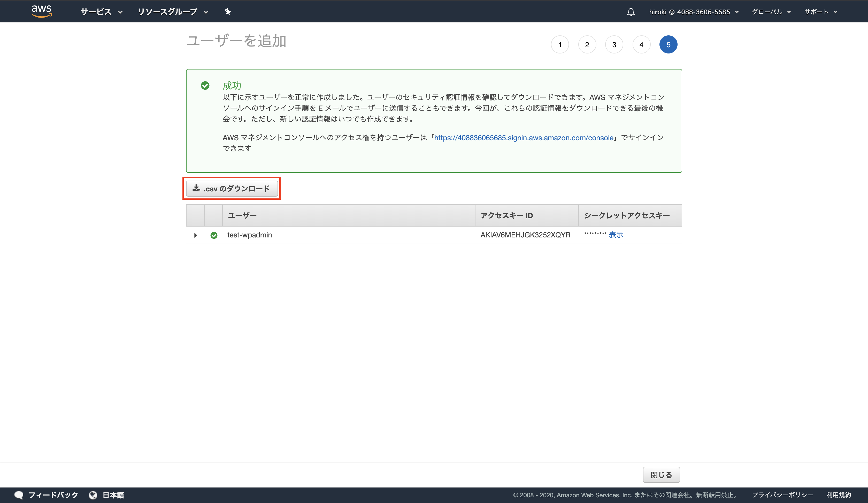The width and height of the screenshot is (868, 503).
Task: Show the secret access key via 表示
Action: coord(616,235)
